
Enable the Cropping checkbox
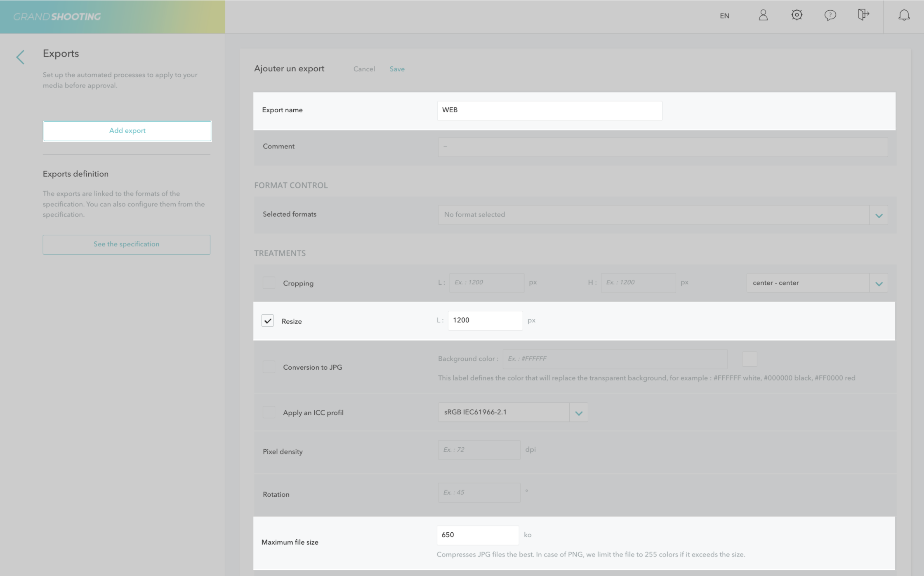click(269, 283)
